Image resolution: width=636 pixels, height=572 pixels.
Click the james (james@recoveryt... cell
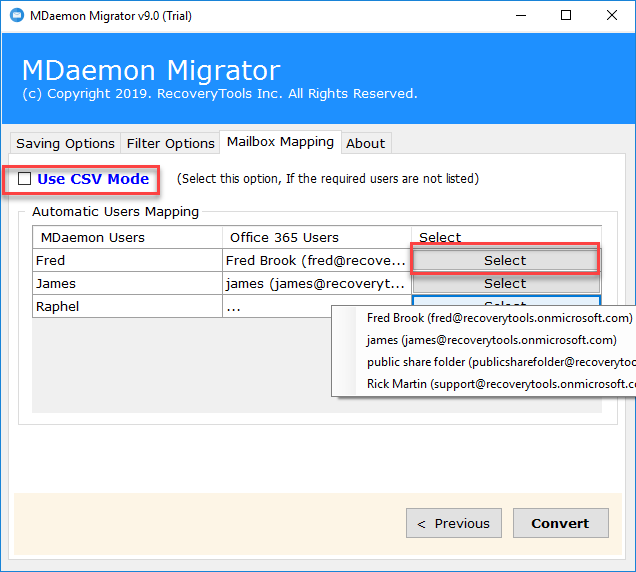coord(317,284)
